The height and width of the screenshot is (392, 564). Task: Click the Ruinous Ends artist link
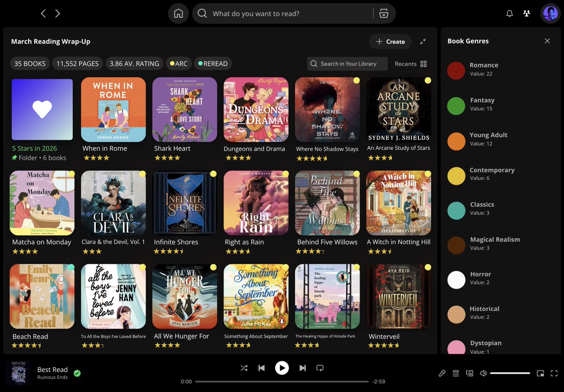pos(53,377)
